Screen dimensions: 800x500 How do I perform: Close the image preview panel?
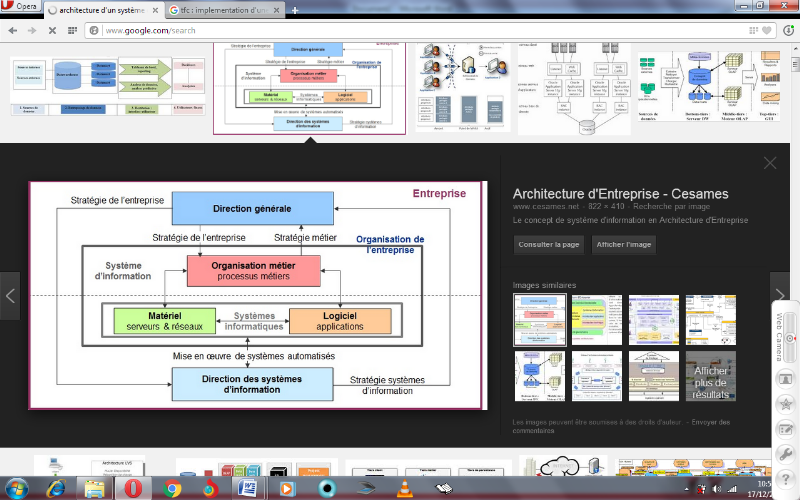[769, 163]
